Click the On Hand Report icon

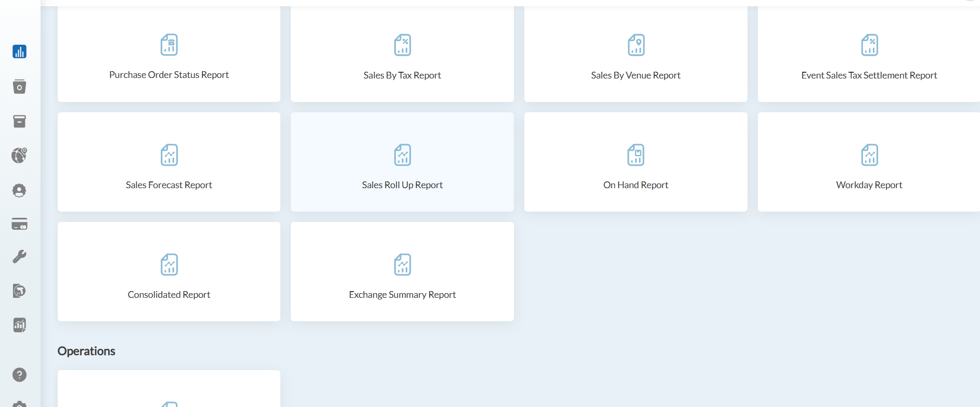[x=636, y=155]
